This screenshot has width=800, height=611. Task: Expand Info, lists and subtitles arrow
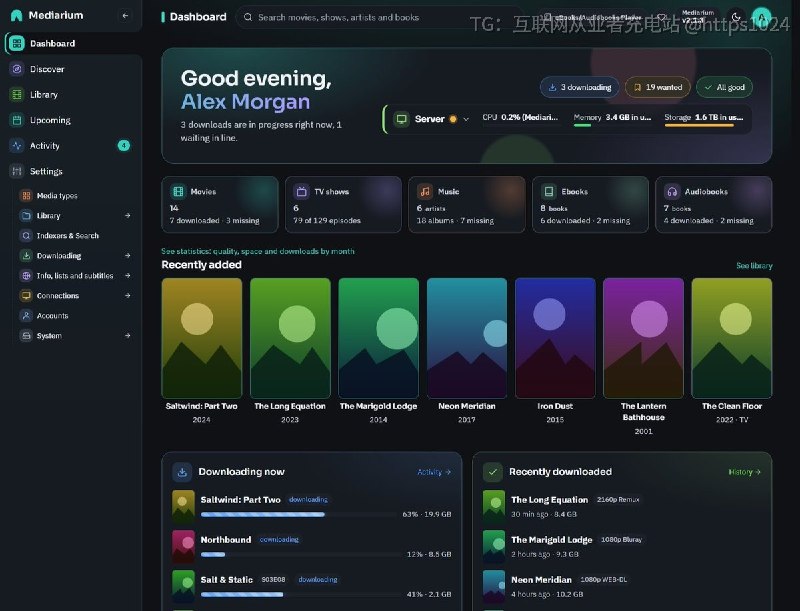pyautogui.click(x=128, y=275)
